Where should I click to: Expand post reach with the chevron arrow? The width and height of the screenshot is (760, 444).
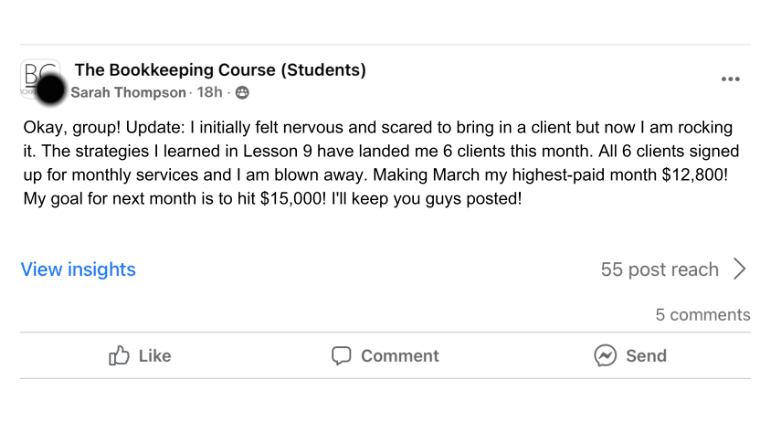coord(739,269)
